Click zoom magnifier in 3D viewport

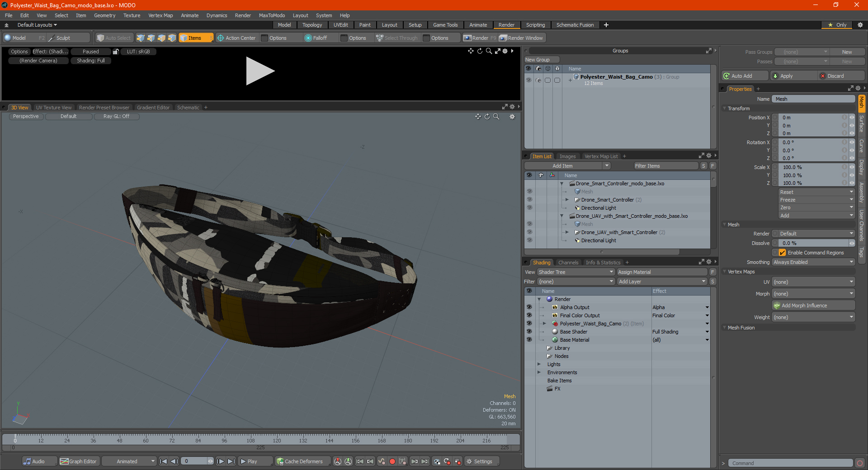(496, 117)
